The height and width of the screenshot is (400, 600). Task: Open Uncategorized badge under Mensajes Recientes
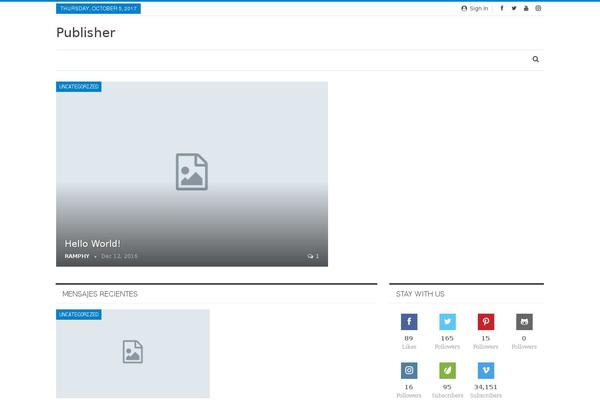79,315
